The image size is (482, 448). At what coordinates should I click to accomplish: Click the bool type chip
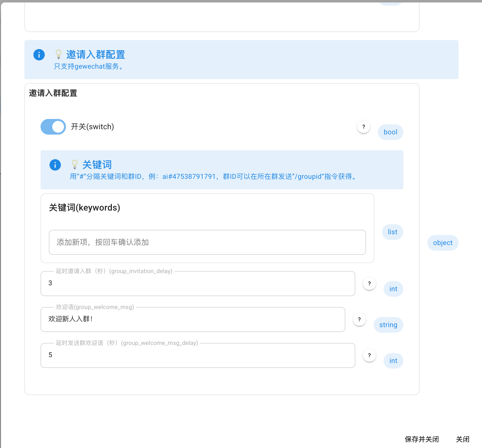pos(390,132)
